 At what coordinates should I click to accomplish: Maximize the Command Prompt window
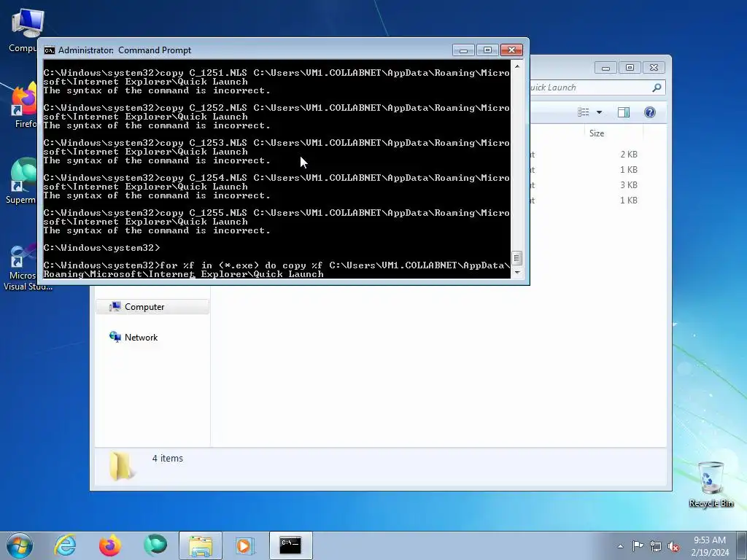pyautogui.click(x=487, y=50)
